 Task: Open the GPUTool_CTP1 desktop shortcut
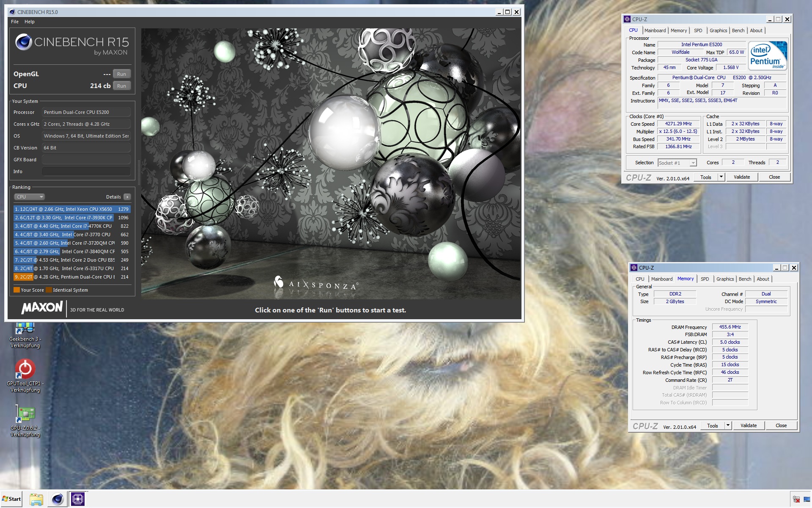tap(25, 376)
